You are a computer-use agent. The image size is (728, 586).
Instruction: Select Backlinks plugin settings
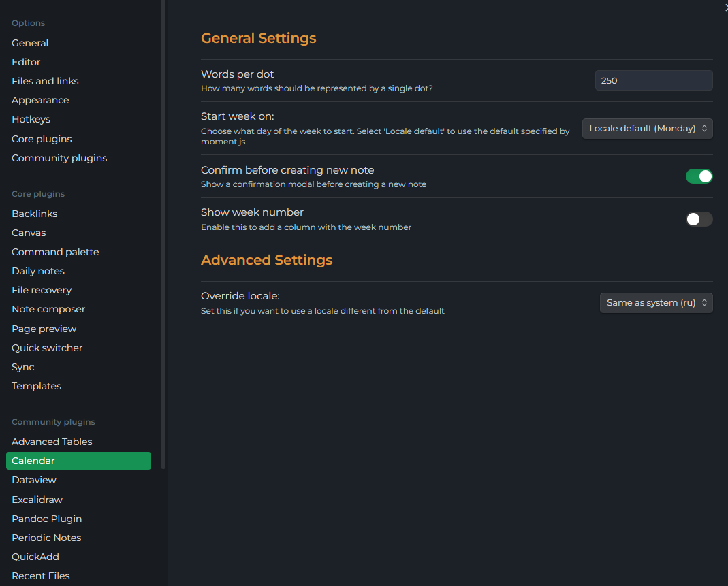click(x=34, y=214)
